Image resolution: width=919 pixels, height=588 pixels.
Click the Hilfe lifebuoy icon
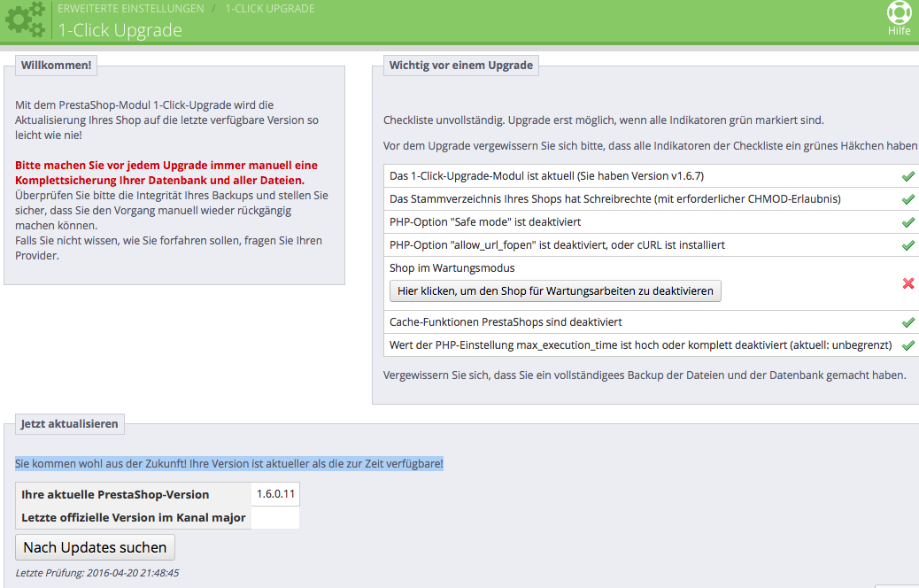pyautogui.click(x=899, y=13)
